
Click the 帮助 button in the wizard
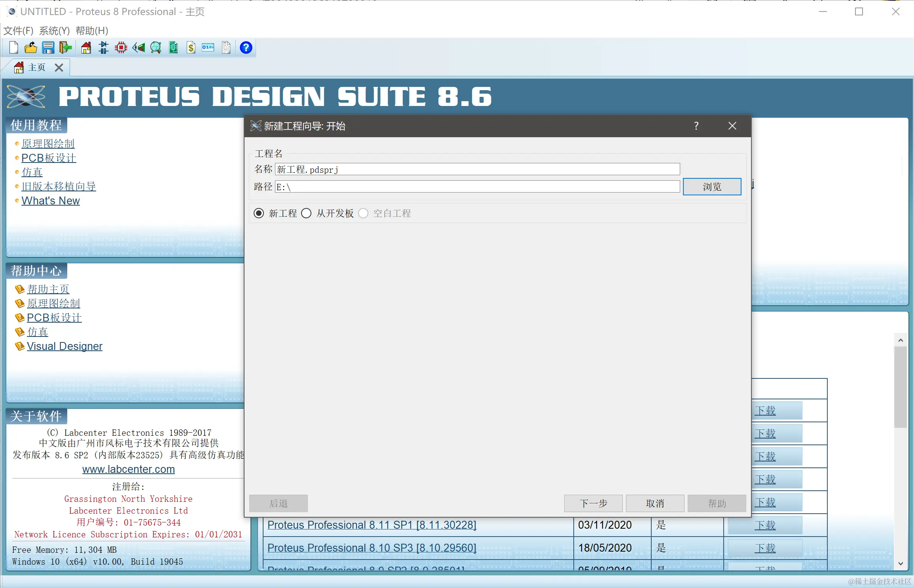(717, 503)
